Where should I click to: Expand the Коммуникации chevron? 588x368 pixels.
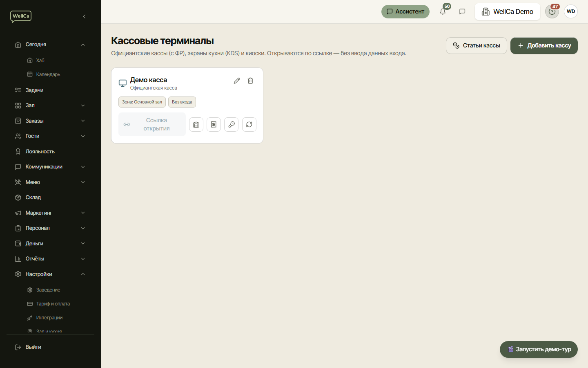pyautogui.click(x=83, y=167)
